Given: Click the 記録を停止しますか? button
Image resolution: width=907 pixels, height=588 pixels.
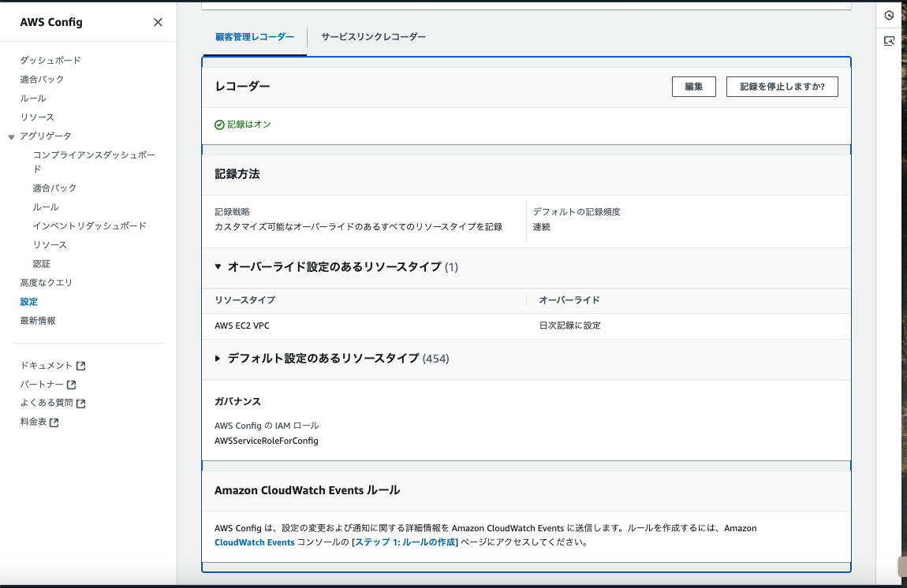Looking at the screenshot, I should click(782, 87).
